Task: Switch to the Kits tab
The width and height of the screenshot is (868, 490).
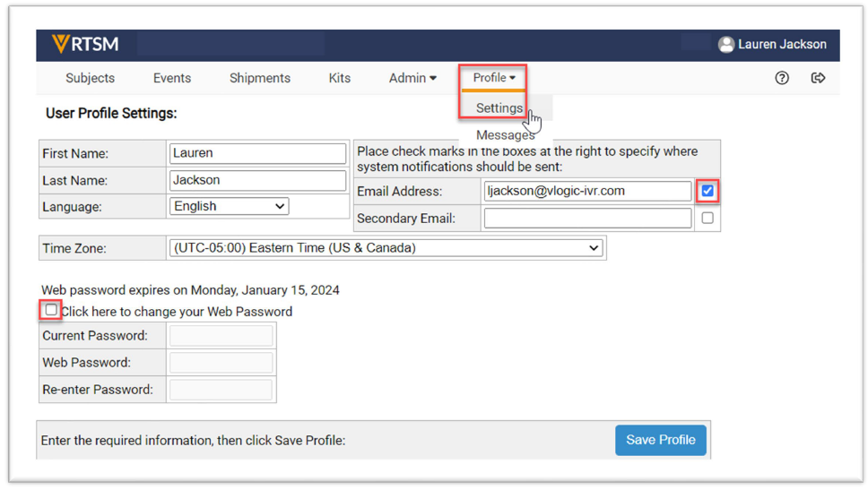Action: coord(339,78)
